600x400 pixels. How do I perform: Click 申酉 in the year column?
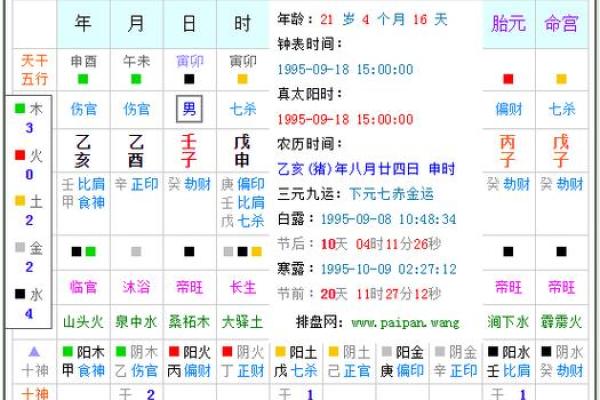(x=84, y=61)
